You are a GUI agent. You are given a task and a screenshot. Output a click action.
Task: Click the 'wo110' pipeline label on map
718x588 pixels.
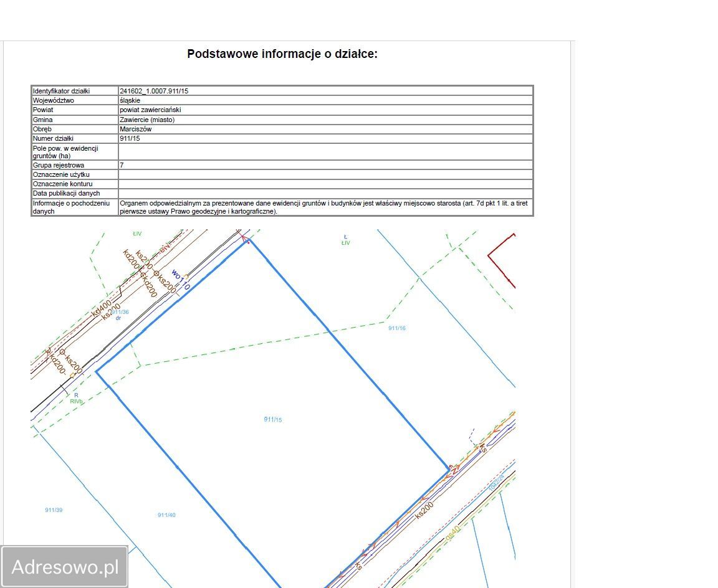181,279
